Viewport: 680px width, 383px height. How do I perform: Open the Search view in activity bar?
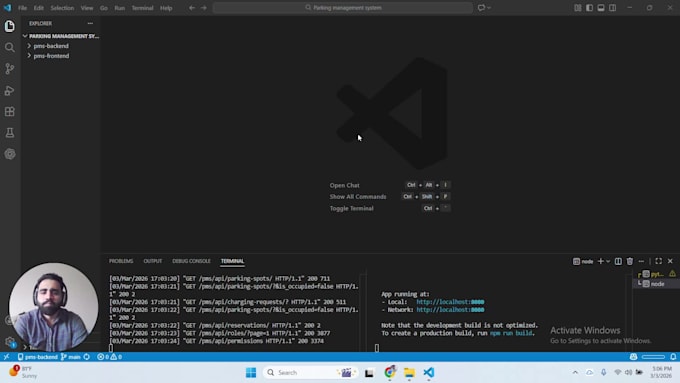click(10, 47)
